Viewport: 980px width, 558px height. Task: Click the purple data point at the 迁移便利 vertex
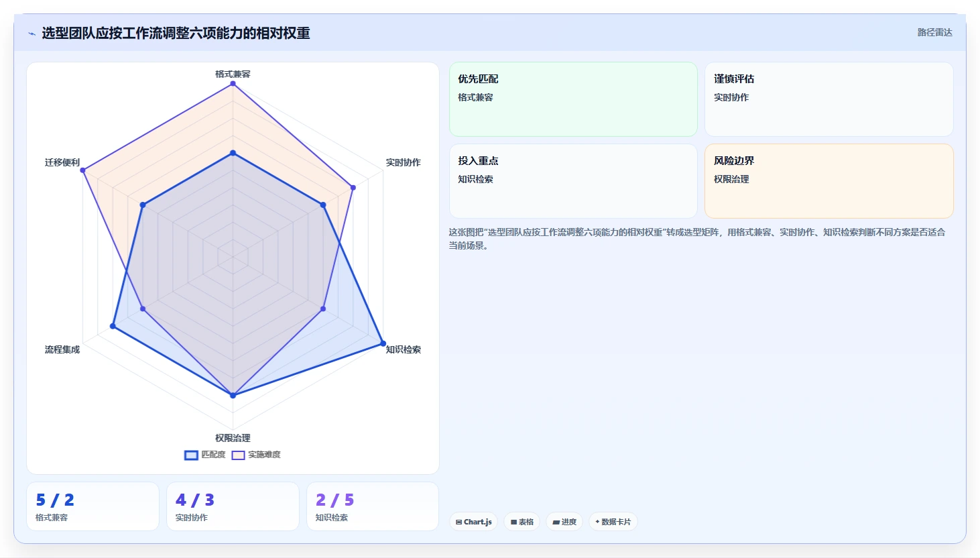pos(82,170)
